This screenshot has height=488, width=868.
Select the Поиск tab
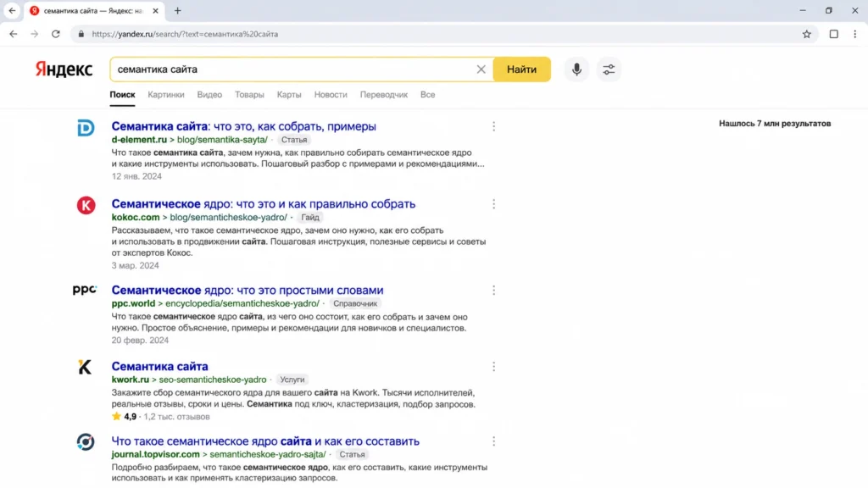122,95
